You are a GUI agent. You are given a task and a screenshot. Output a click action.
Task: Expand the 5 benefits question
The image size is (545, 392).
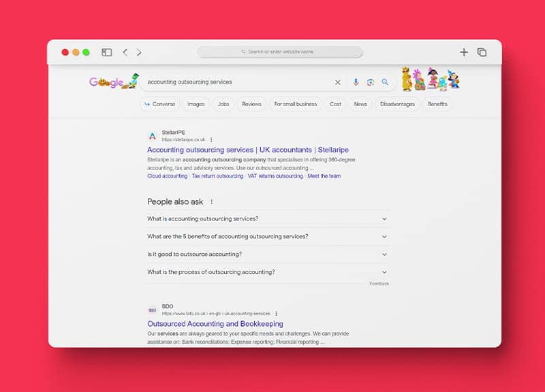point(268,236)
